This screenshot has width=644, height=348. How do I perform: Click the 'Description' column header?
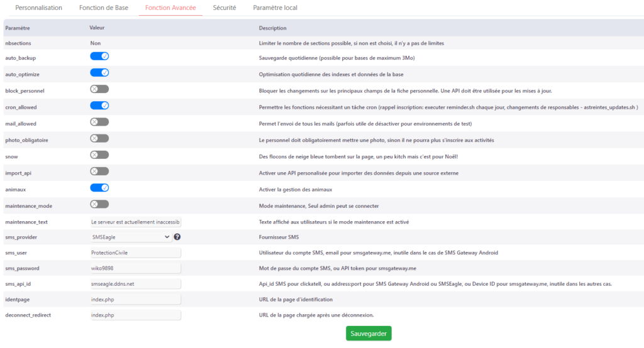(272, 28)
